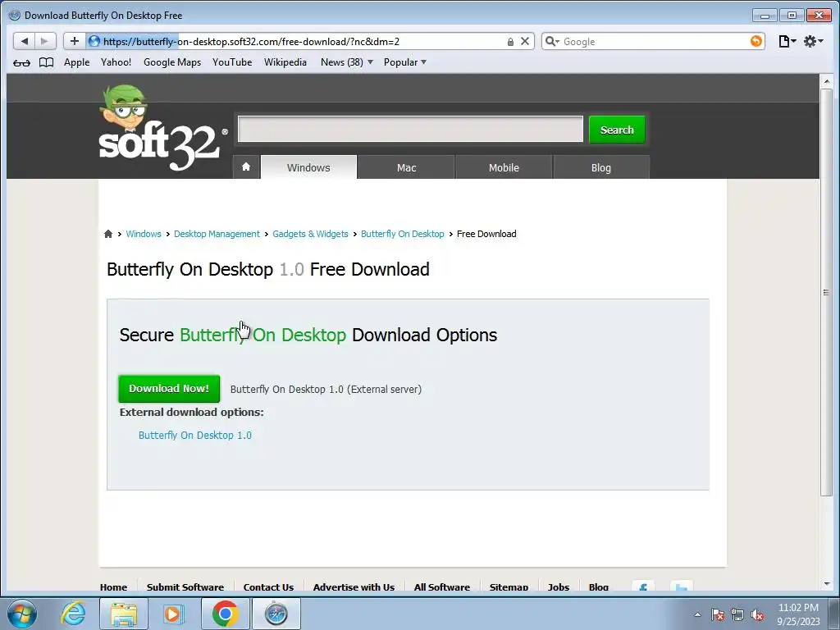840x630 pixels.
Task: Expand the Popular bookmarks dropdown
Action: pos(405,62)
